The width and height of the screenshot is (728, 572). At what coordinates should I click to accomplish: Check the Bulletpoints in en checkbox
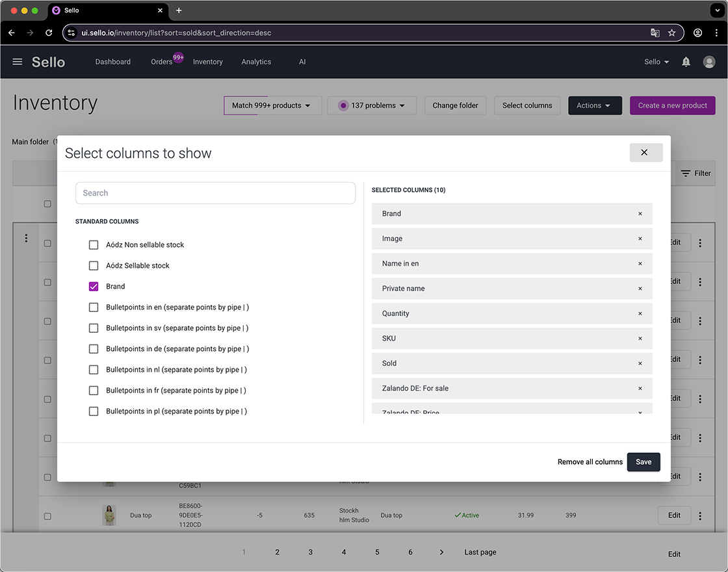tap(94, 307)
